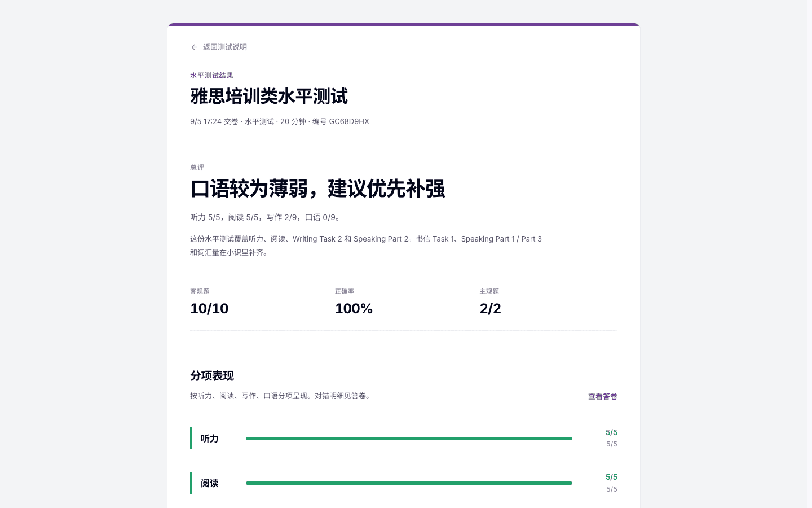This screenshot has height=508, width=812.
Task: Click the 阅读 row label
Action: click(x=210, y=483)
